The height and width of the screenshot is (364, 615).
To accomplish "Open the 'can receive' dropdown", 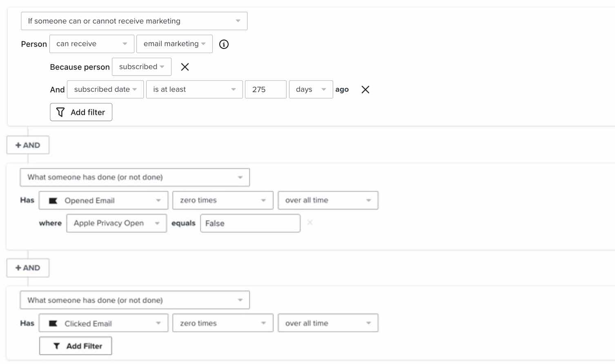I will pyautogui.click(x=91, y=44).
